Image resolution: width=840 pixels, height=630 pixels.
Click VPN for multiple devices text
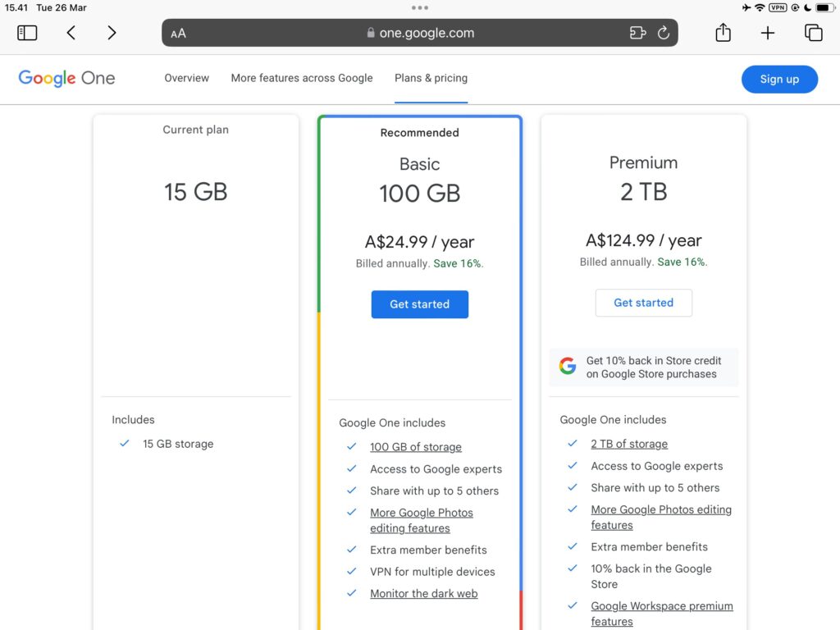click(432, 572)
